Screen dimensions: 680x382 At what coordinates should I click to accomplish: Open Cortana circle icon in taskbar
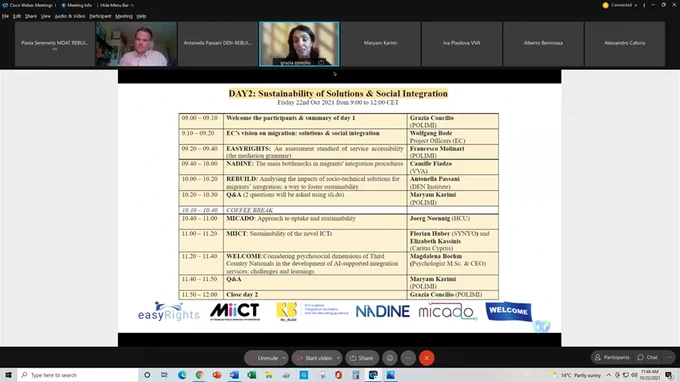147,375
